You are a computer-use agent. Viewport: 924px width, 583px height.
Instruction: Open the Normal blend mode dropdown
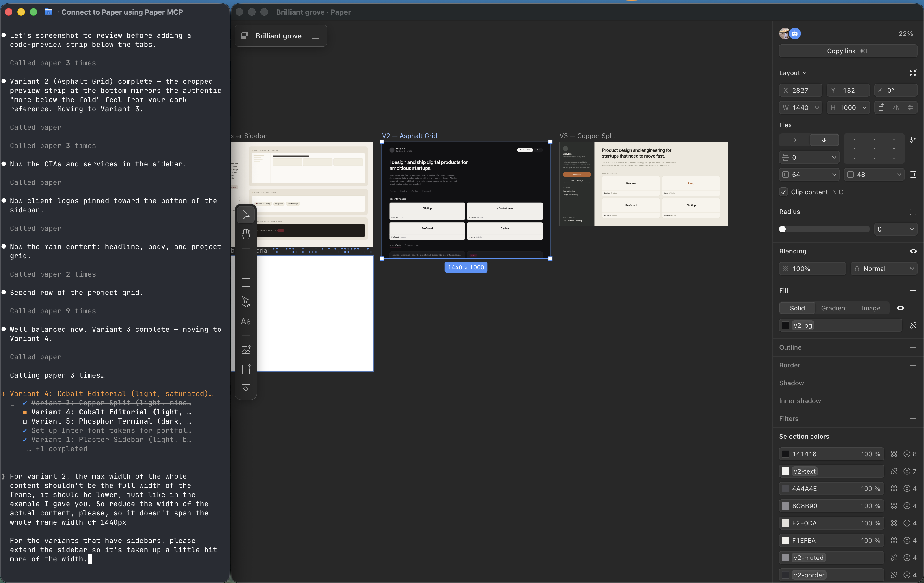click(884, 269)
